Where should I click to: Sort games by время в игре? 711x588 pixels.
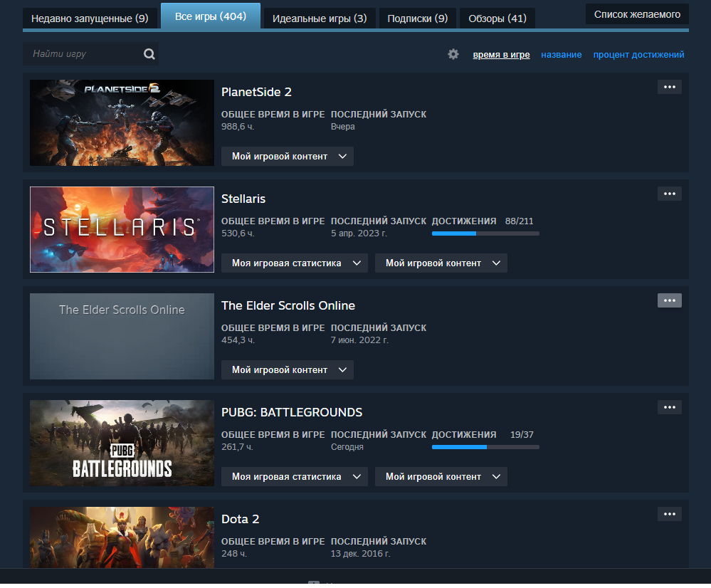point(501,55)
